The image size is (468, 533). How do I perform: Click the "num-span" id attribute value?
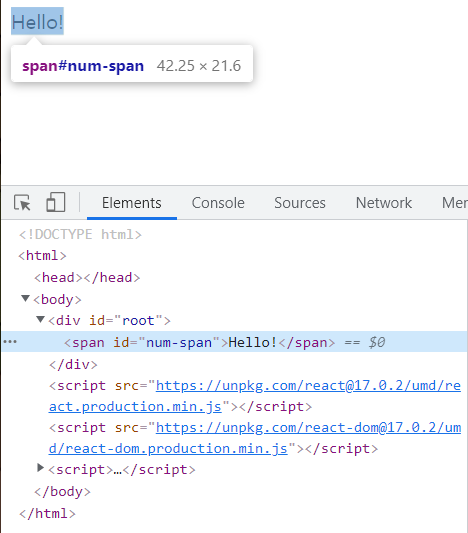coord(179,342)
